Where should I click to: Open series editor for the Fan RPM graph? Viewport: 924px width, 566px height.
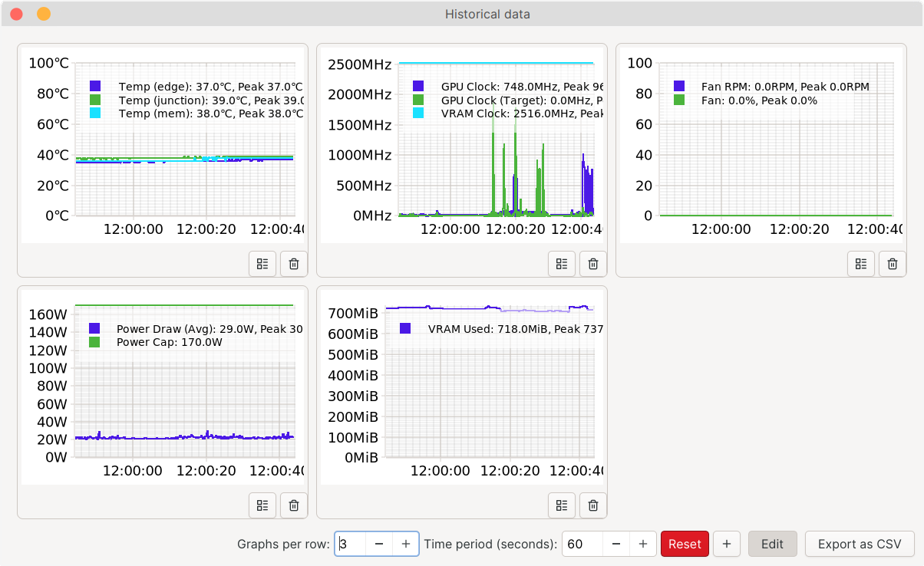pos(861,264)
